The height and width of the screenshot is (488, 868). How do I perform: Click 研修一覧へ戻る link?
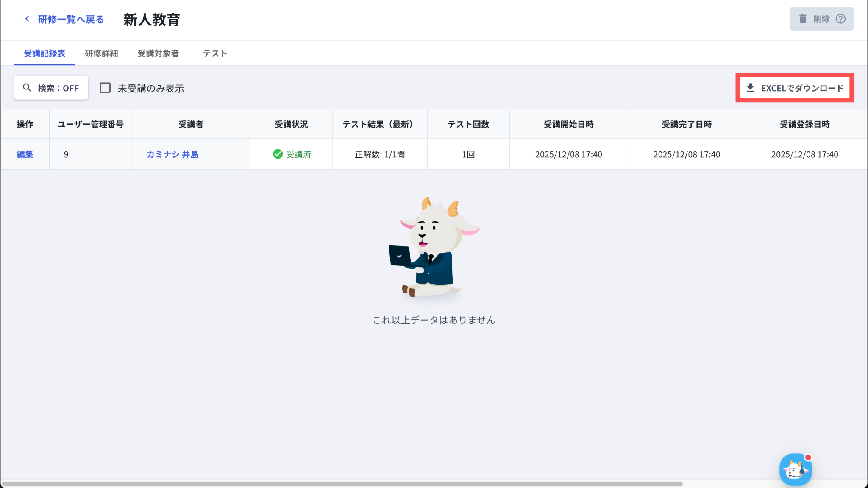click(71, 20)
